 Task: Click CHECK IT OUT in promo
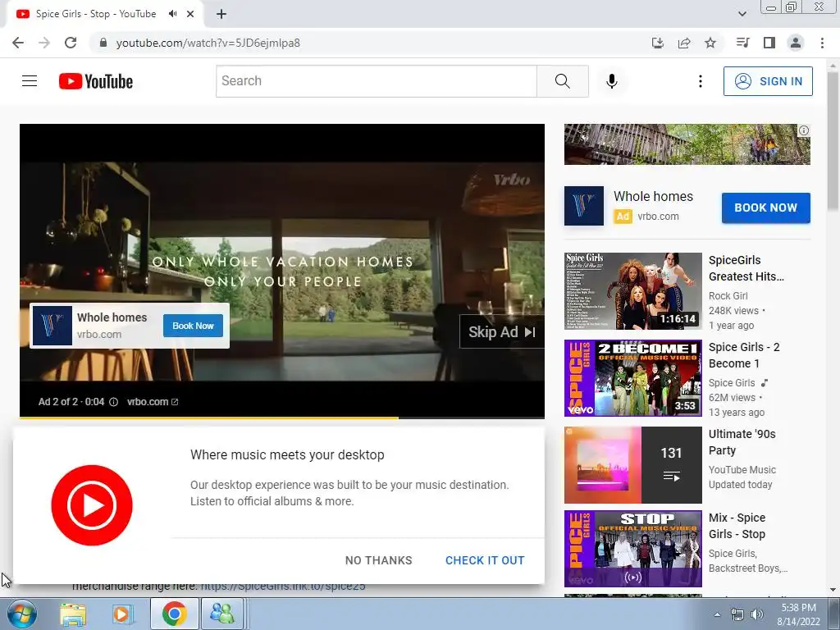(485, 560)
